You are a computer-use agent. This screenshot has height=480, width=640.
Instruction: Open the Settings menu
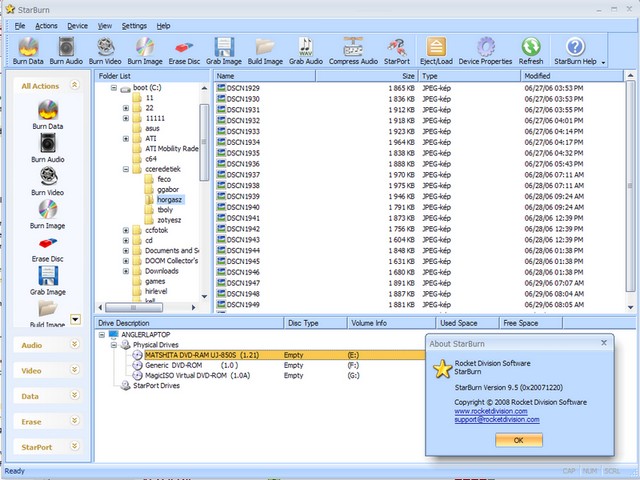pyautogui.click(x=134, y=26)
